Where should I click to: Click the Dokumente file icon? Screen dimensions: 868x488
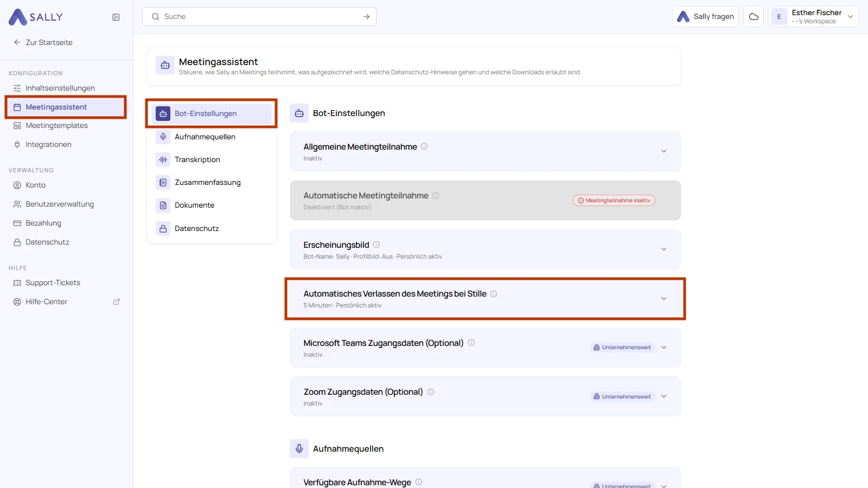click(163, 206)
